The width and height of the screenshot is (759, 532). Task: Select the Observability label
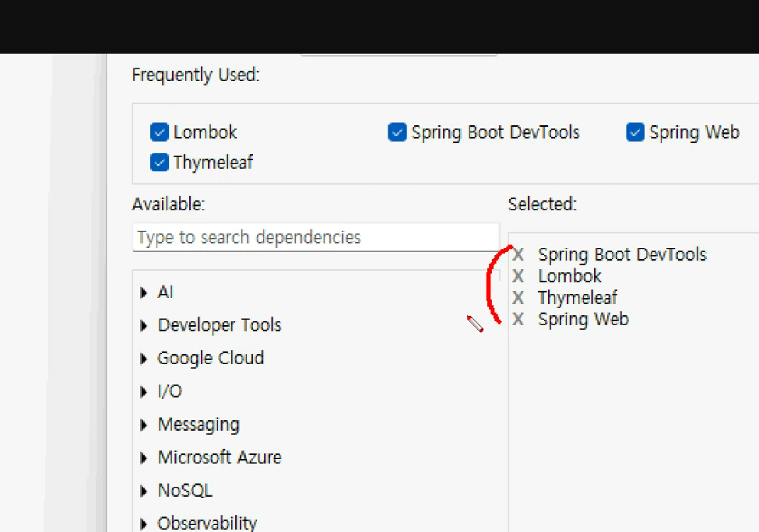click(207, 523)
